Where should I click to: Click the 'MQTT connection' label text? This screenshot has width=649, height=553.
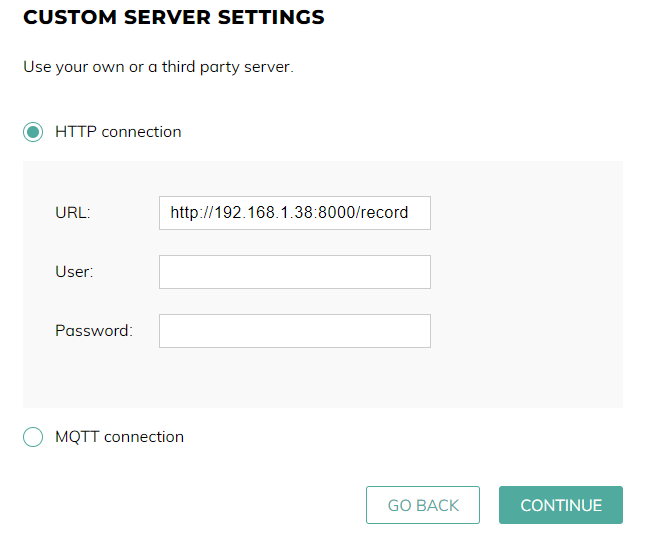(120, 437)
